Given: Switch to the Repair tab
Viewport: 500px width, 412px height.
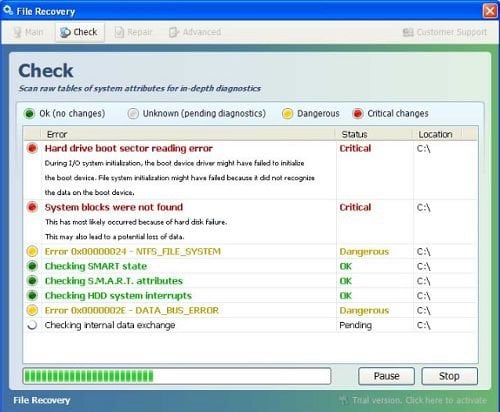Looking at the screenshot, I should tap(133, 32).
